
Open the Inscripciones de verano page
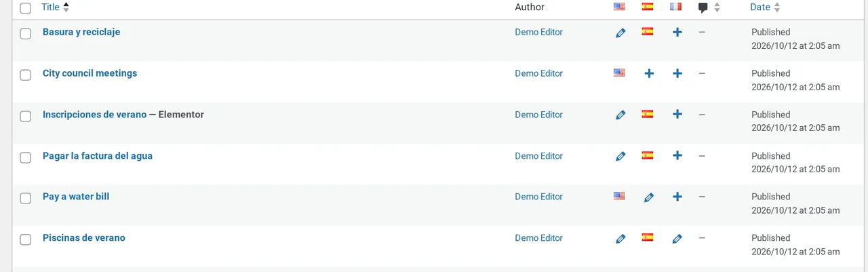94,115
